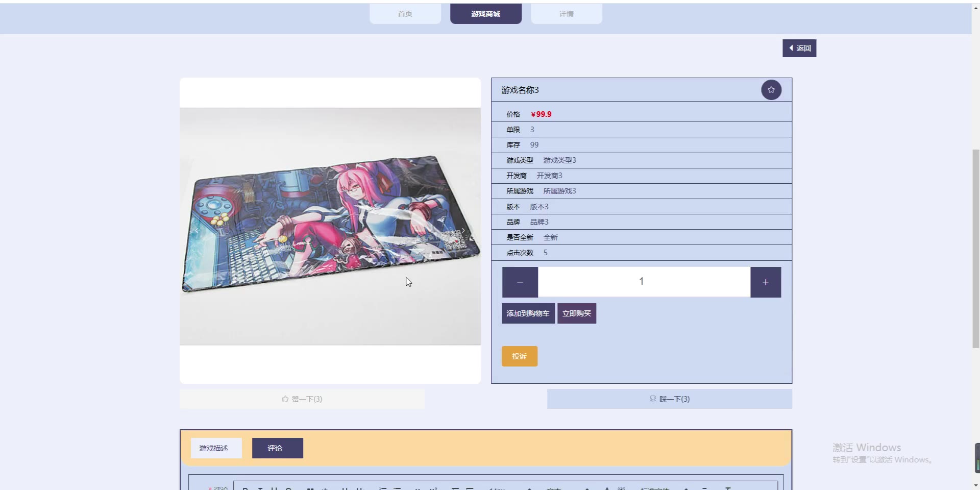The width and height of the screenshot is (980, 490).
Task: Click the purchase quantity input field
Action: click(x=644, y=282)
